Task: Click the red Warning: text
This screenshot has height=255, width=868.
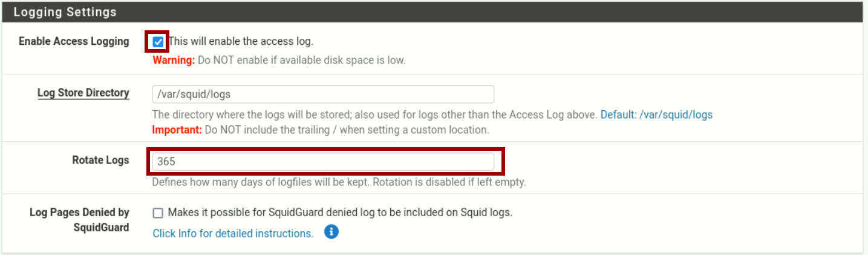Action: (x=174, y=60)
